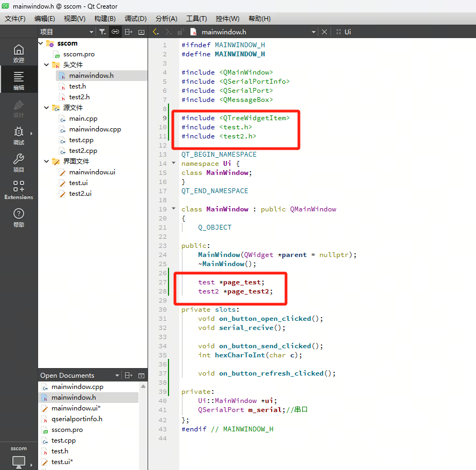Close the project side panel
The width and height of the screenshot is (476, 470).
coord(142,32)
